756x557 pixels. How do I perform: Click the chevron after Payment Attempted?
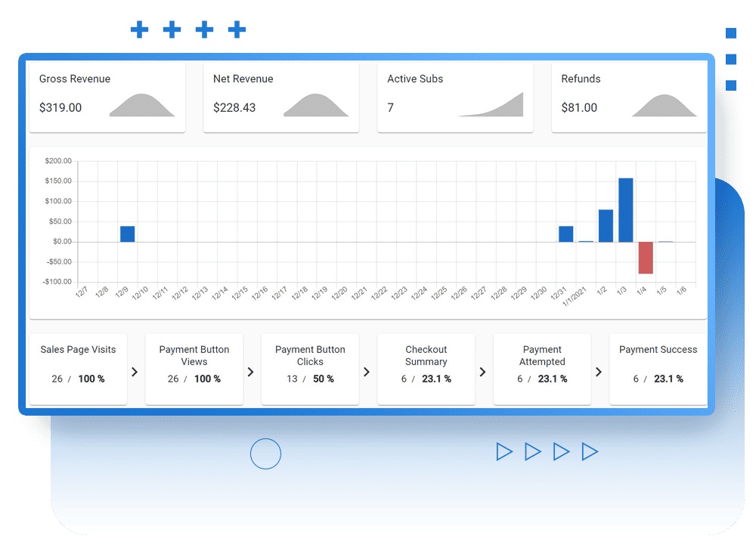click(599, 372)
